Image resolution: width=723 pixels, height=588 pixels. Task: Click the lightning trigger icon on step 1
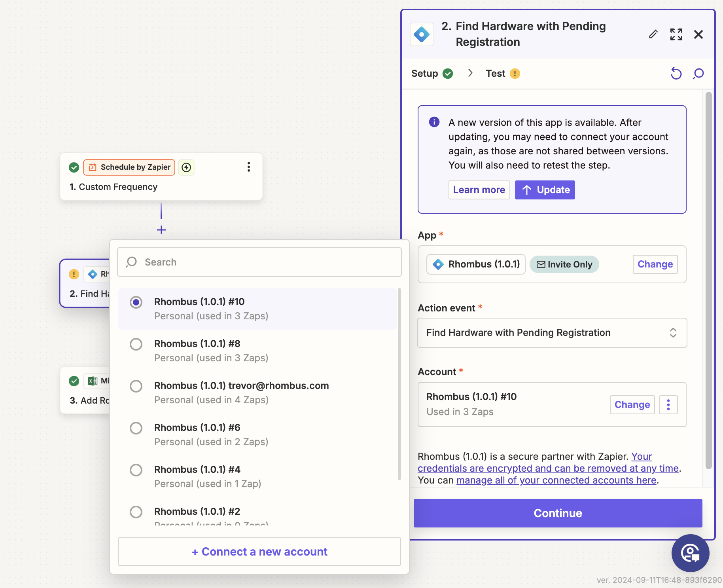point(186,167)
